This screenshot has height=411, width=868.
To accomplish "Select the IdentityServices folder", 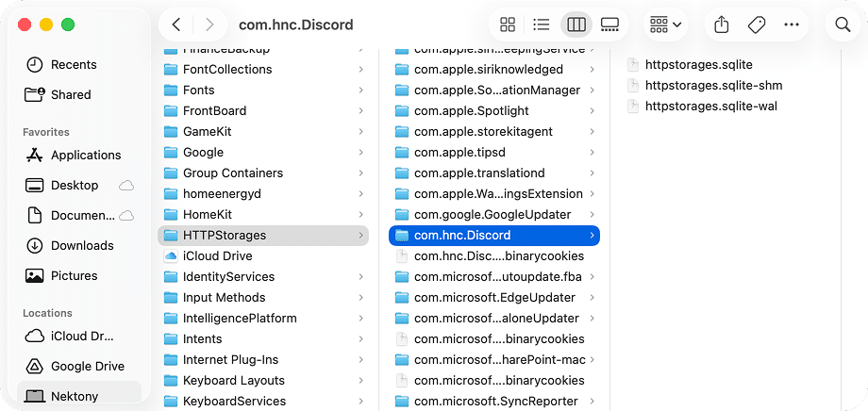I will 263,276.
